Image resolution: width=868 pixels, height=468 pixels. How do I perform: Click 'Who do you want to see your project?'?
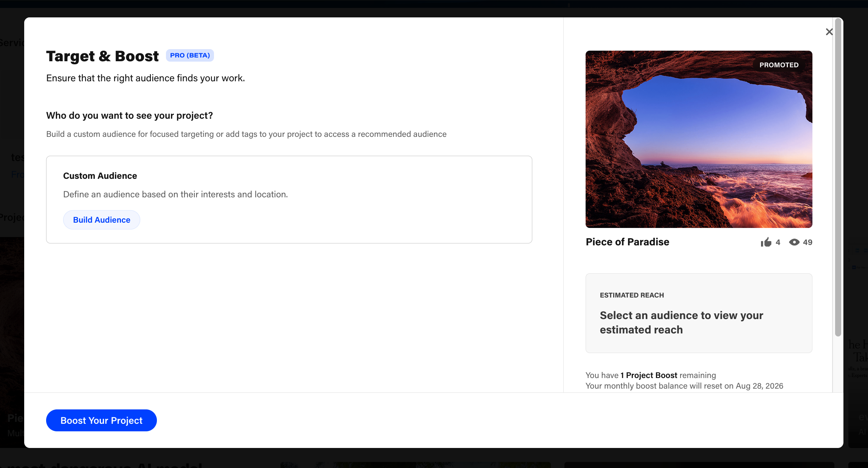click(130, 115)
